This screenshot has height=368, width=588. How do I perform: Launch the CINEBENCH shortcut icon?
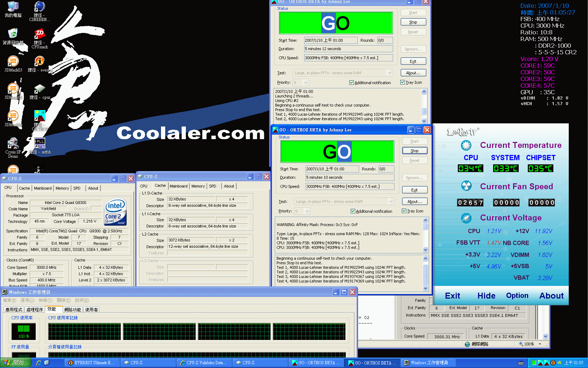40,11
